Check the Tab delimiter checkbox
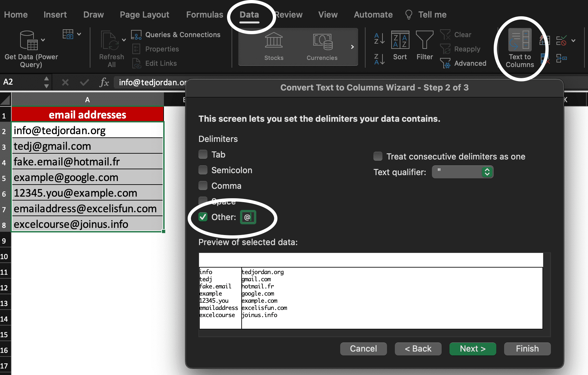Viewport: 588px width, 375px height. point(203,154)
